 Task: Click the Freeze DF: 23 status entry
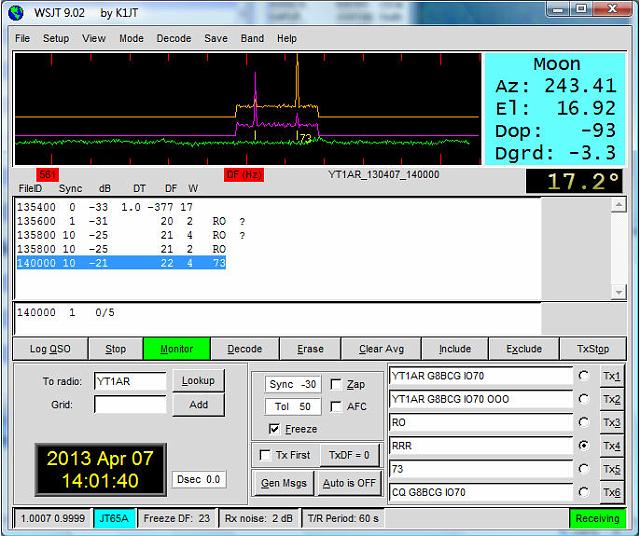pos(177,518)
